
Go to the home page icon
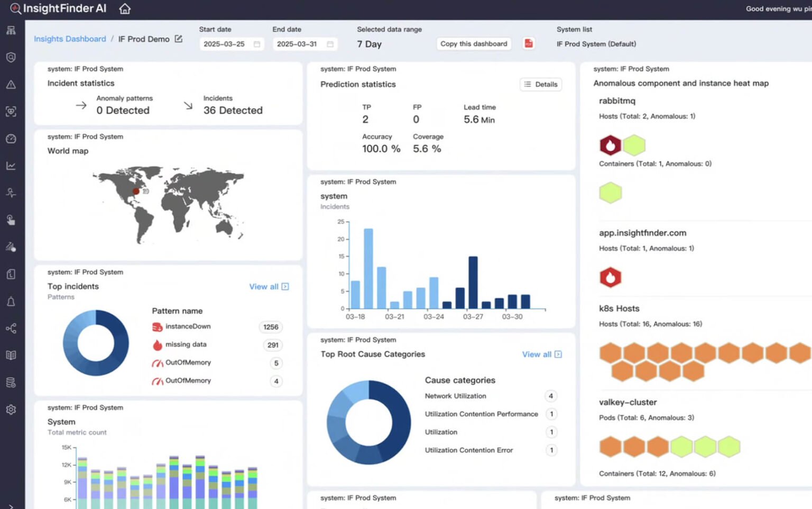coord(125,9)
